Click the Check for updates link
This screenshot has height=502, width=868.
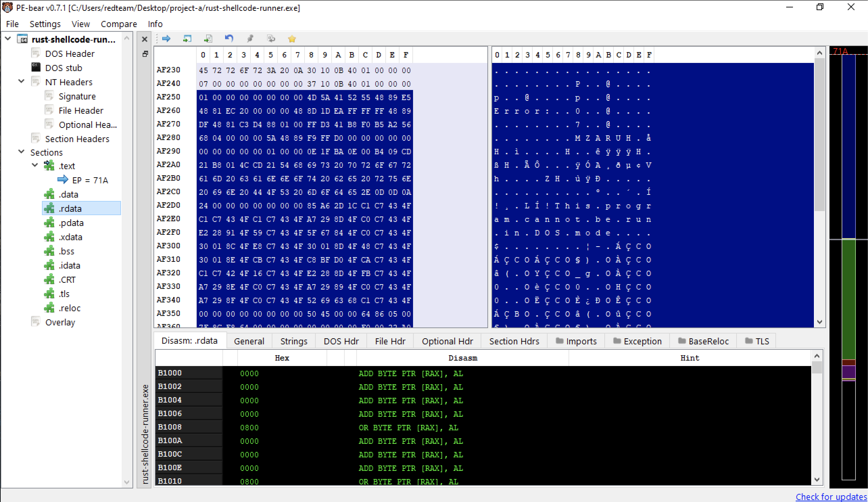point(831,497)
